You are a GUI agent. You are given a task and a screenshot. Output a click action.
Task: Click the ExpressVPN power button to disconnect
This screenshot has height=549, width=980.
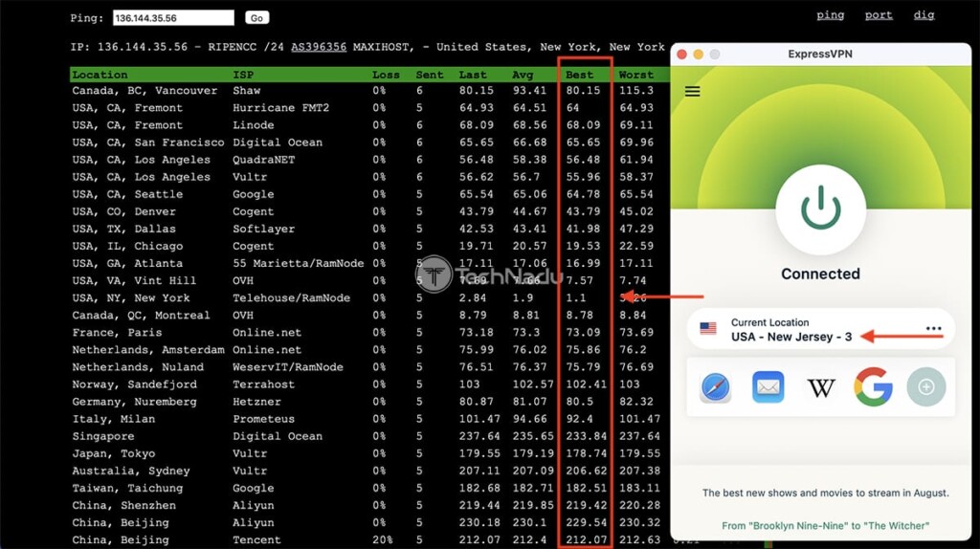click(x=820, y=209)
